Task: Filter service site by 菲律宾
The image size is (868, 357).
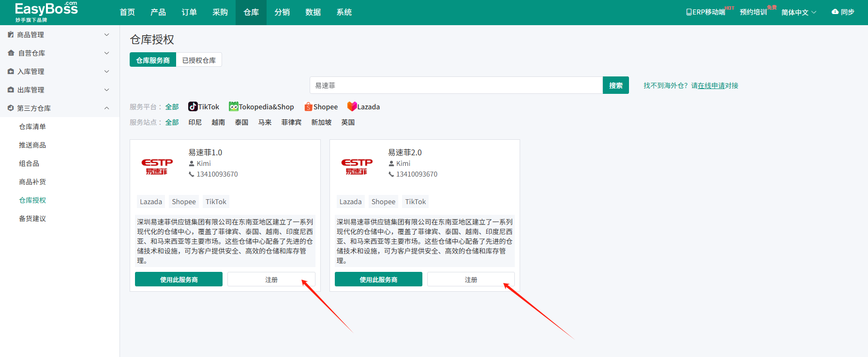Action: 291,122
